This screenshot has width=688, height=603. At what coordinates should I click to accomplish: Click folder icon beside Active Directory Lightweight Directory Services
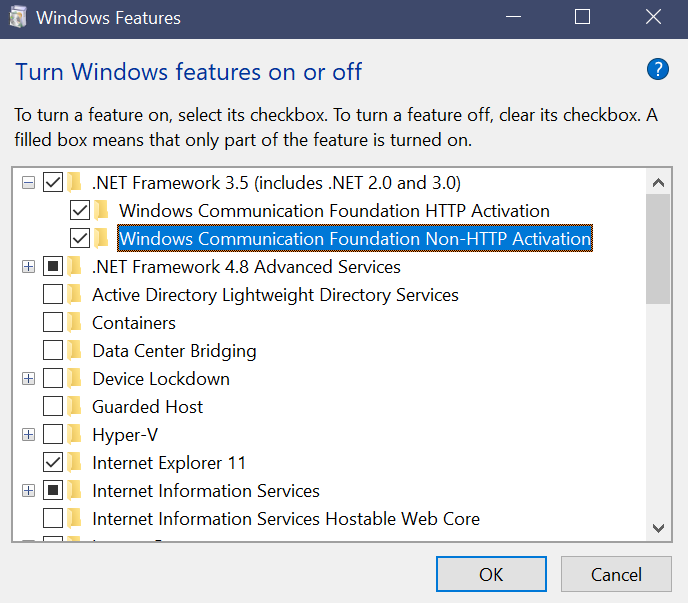75,294
